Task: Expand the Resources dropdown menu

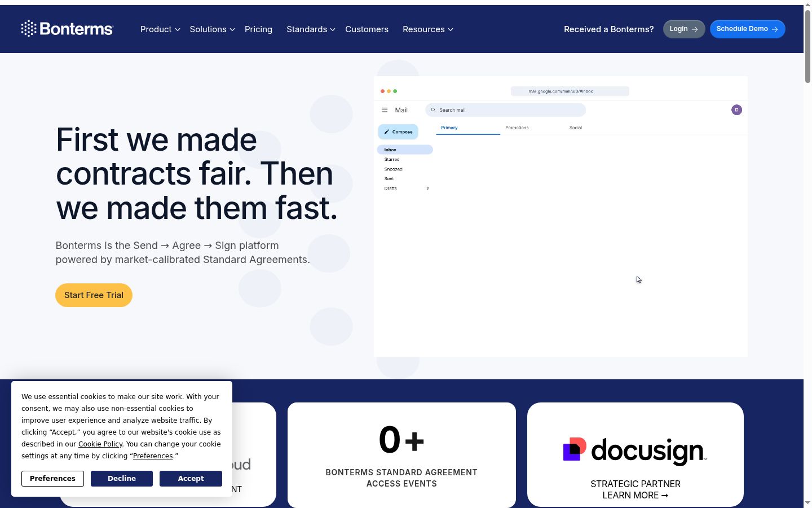Action: (x=427, y=29)
